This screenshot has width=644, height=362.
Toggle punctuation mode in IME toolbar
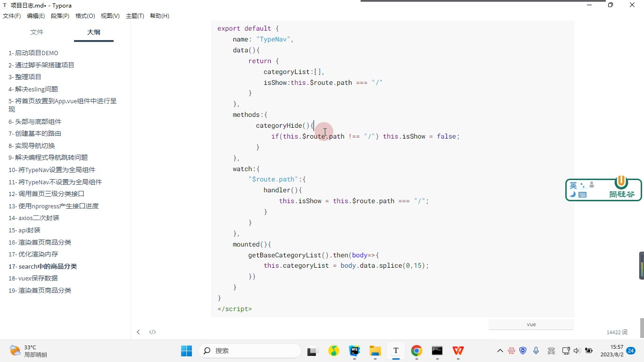click(x=583, y=185)
